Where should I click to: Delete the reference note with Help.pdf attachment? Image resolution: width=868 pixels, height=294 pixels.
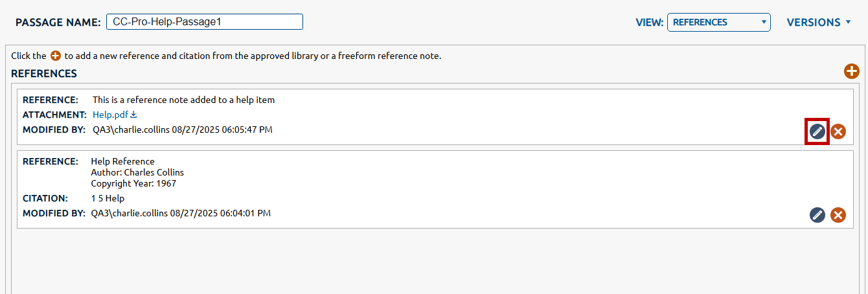[838, 131]
